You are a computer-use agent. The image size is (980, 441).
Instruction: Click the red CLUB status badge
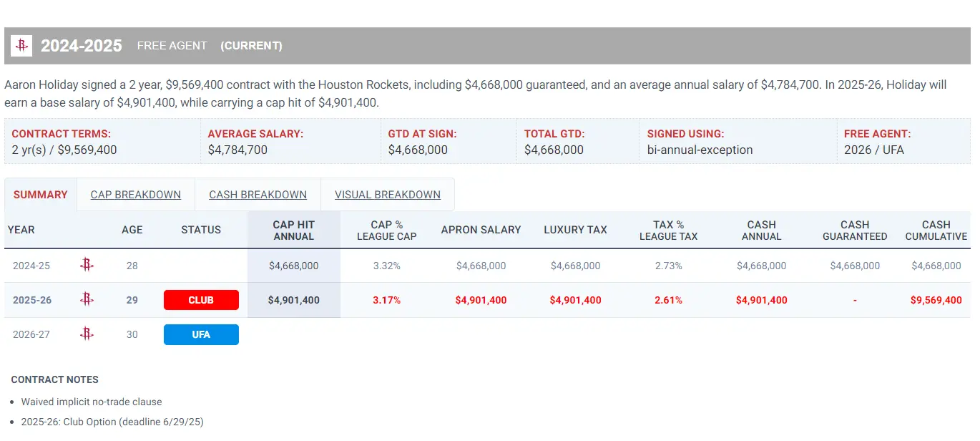[x=201, y=300]
